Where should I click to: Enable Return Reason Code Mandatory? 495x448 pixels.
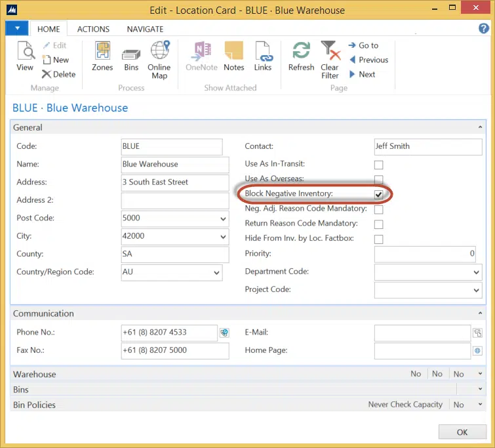coord(378,224)
